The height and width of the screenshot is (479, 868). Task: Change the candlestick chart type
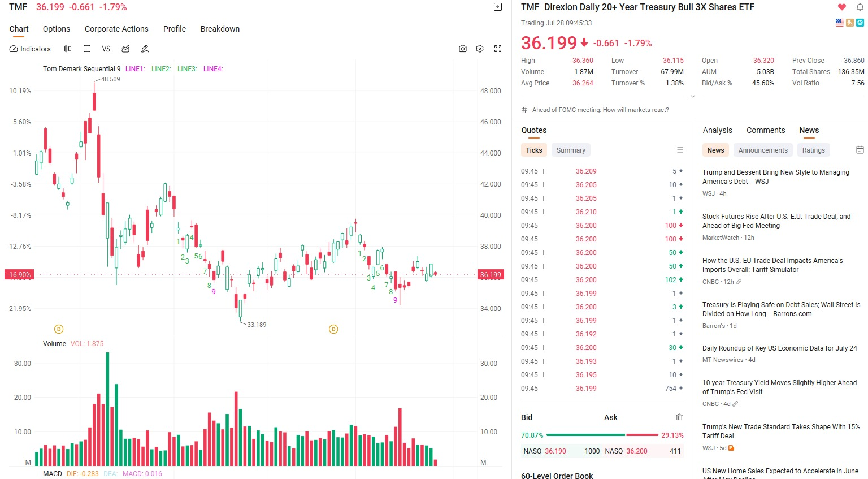pyautogui.click(x=68, y=49)
